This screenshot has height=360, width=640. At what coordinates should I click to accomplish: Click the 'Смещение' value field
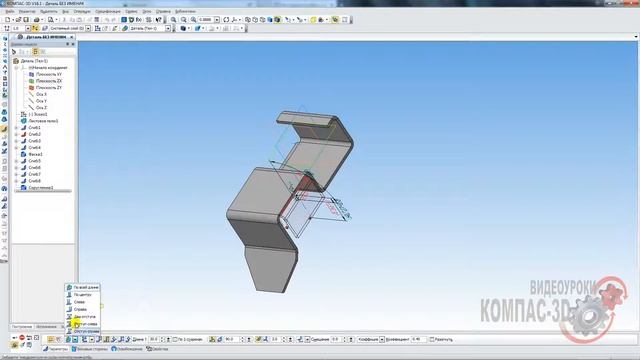point(337,340)
